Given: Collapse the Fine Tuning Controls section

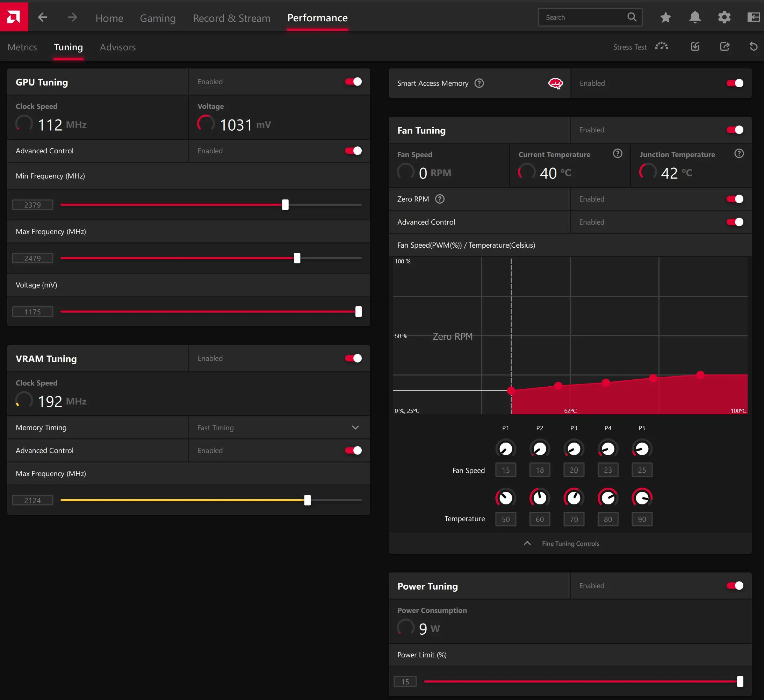Looking at the screenshot, I should [x=570, y=543].
